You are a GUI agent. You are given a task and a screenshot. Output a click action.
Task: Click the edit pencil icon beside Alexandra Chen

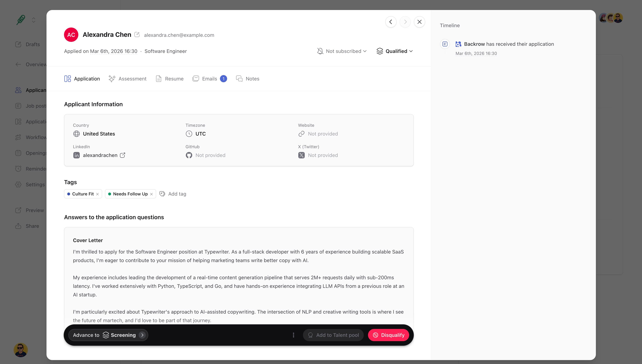coord(137,35)
